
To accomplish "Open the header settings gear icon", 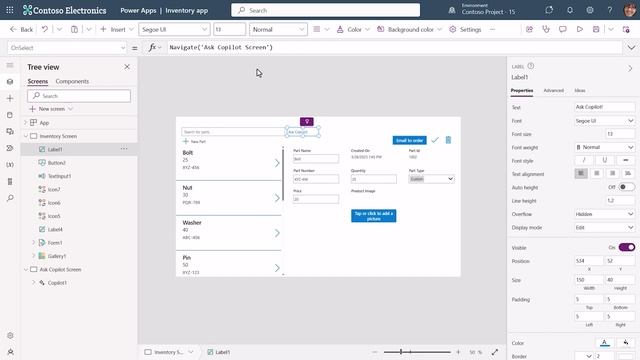I will click(590, 10).
